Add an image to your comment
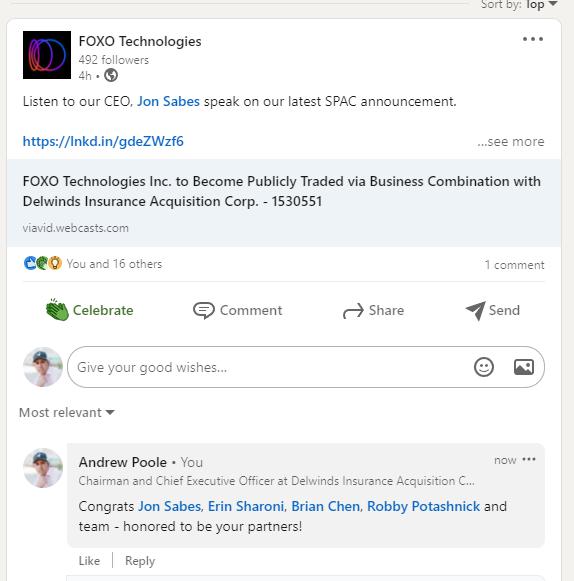The image size is (574, 581). [524, 367]
